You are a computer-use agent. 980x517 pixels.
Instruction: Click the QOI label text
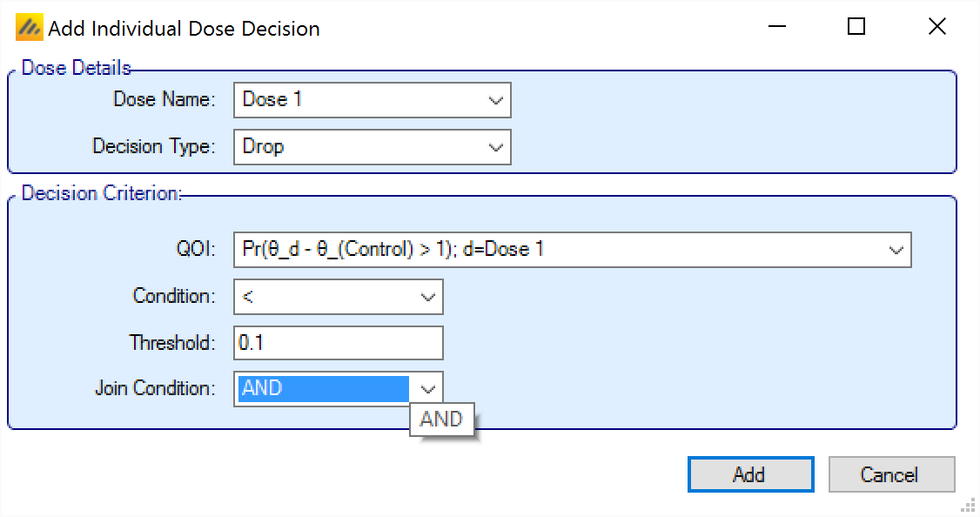(x=196, y=250)
